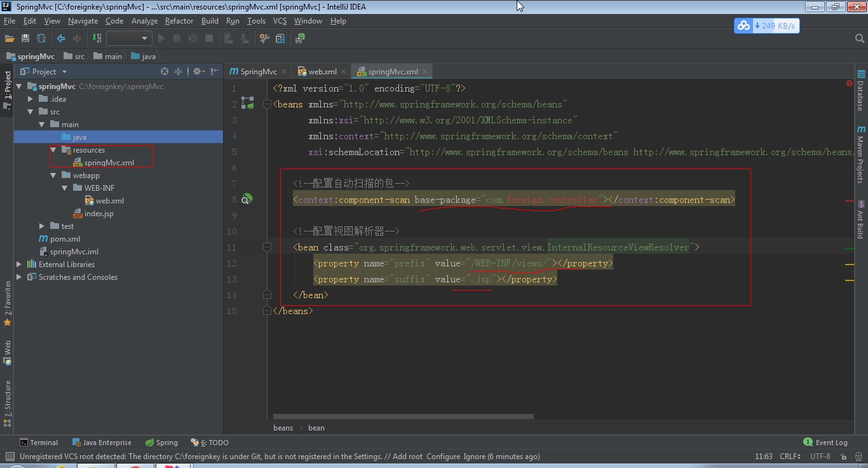The width and height of the screenshot is (868, 468).
Task: Open the Spring tool window button
Action: click(x=161, y=443)
